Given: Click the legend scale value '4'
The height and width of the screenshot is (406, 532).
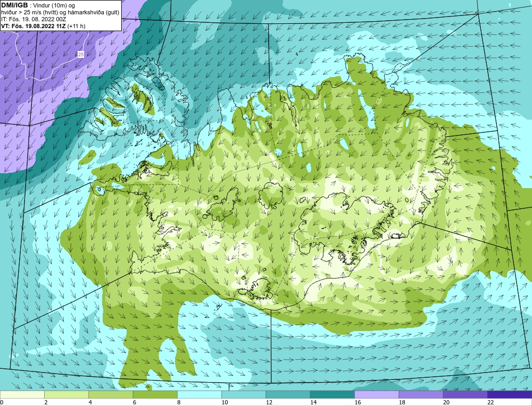Looking at the screenshot, I should tap(90, 402).
